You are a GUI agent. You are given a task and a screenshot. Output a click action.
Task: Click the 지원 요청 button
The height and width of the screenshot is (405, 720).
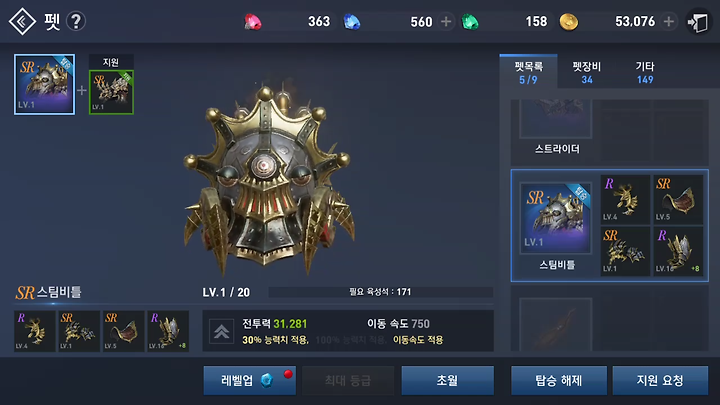(x=660, y=380)
